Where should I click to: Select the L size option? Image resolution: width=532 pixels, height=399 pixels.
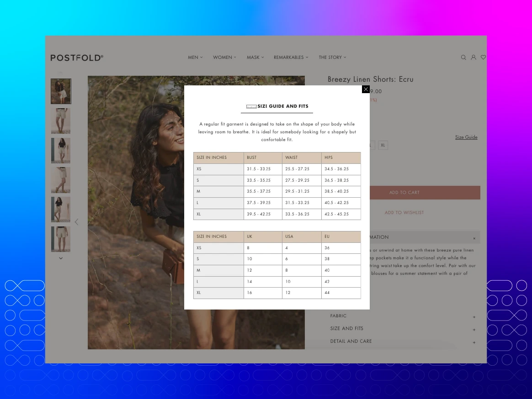[370, 145]
